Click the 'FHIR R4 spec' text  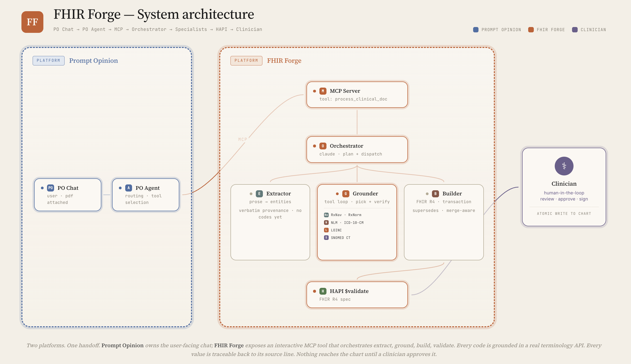tap(335, 300)
